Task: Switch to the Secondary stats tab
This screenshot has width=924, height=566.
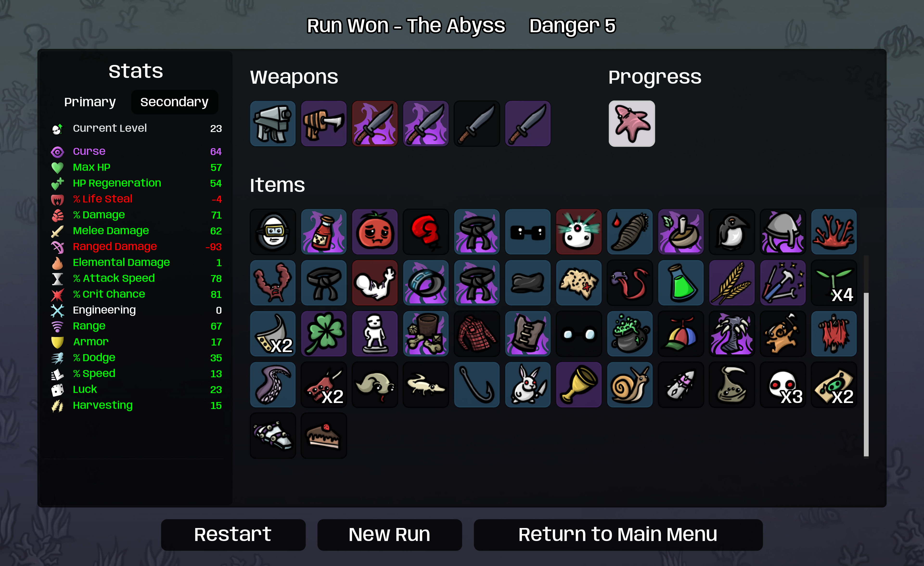Action: click(174, 102)
